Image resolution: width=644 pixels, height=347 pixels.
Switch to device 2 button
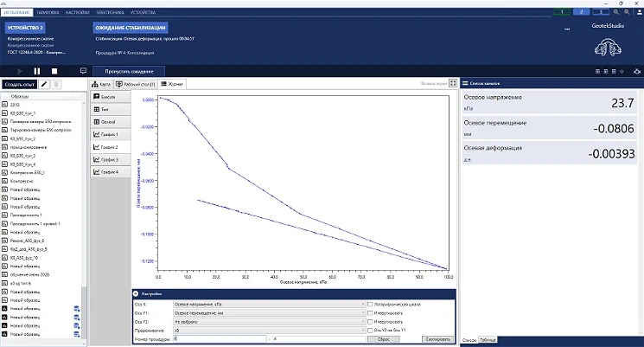click(x=581, y=12)
